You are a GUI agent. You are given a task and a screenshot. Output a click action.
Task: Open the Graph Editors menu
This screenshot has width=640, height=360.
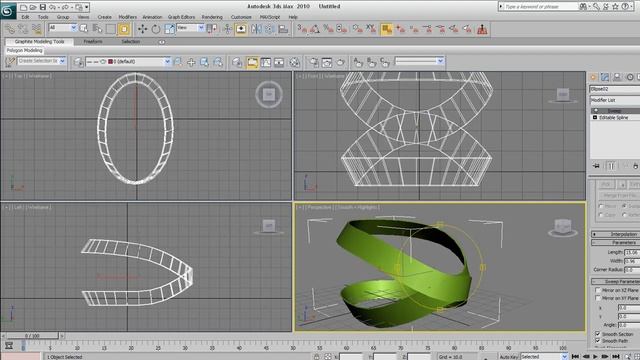[181, 17]
